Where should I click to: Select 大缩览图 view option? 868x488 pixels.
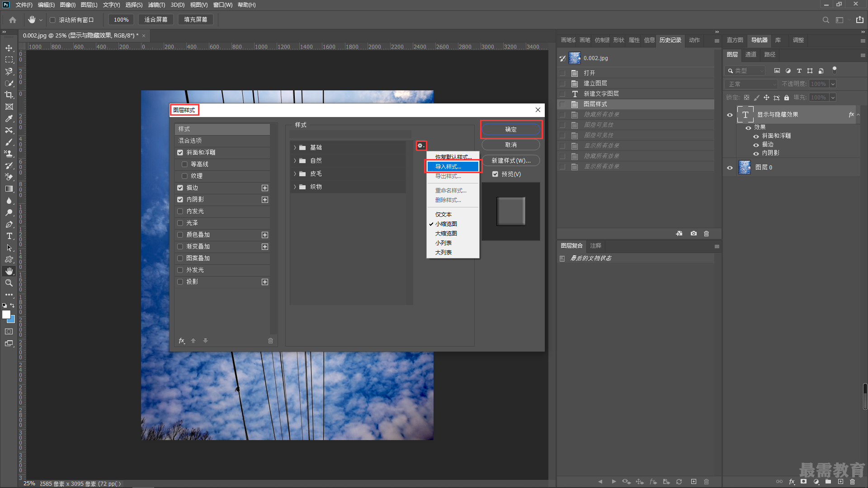tap(453, 234)
